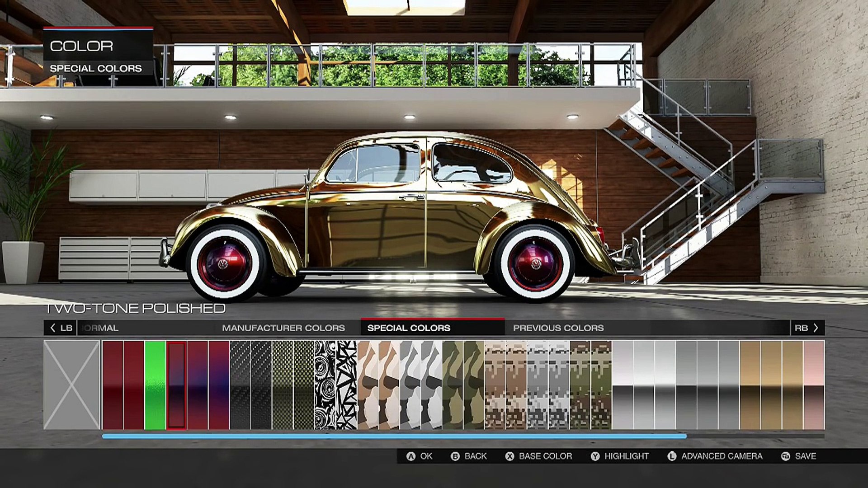868x488 pixels.
Task: Click the Advanced Camera stick icon
Action: 672,456
